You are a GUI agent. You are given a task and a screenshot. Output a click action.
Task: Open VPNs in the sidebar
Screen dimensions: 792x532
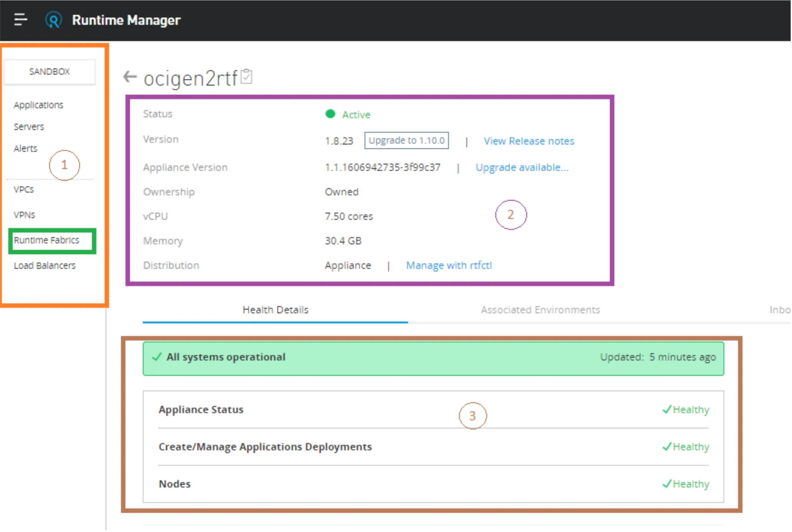click(24, 215)
